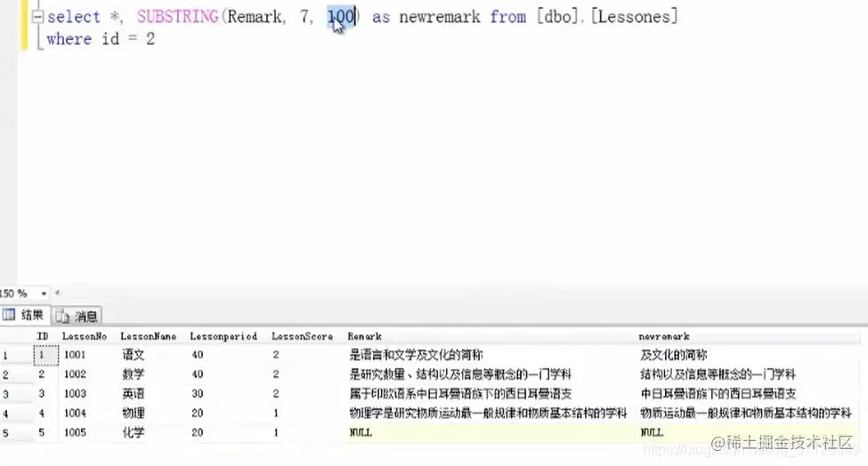868x466 pixels.
Task: Select row header 3 in results grid
Action: pyautogui.click(x=17, y=394)
